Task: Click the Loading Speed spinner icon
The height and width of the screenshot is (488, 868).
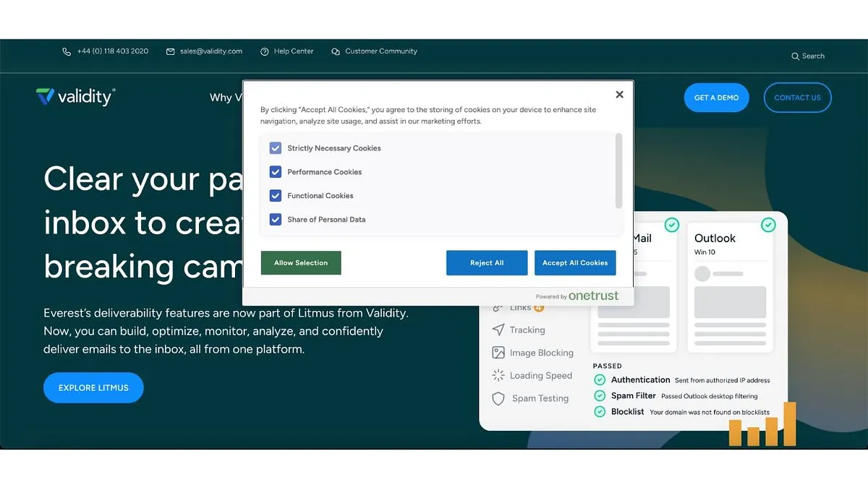Action: click(x=498, y=375)
